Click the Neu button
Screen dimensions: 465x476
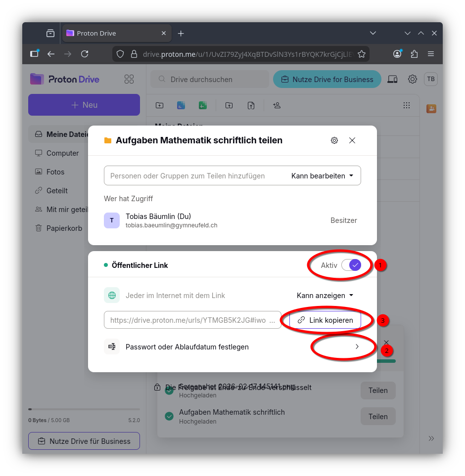point(84,105)
